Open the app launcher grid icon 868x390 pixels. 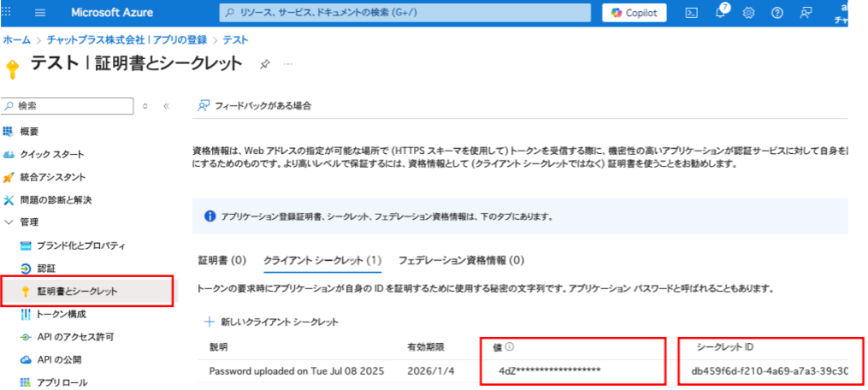[6, 12]
